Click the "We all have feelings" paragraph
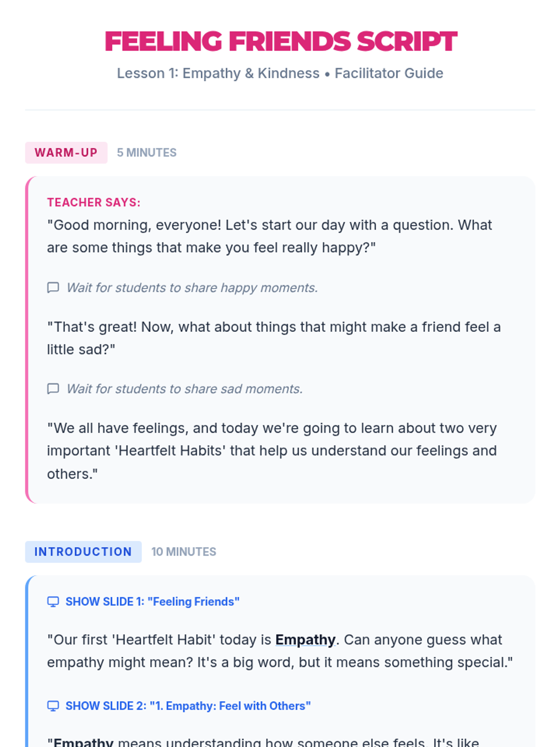Viewport: 560px width, 747px height. tap(272, 451)
